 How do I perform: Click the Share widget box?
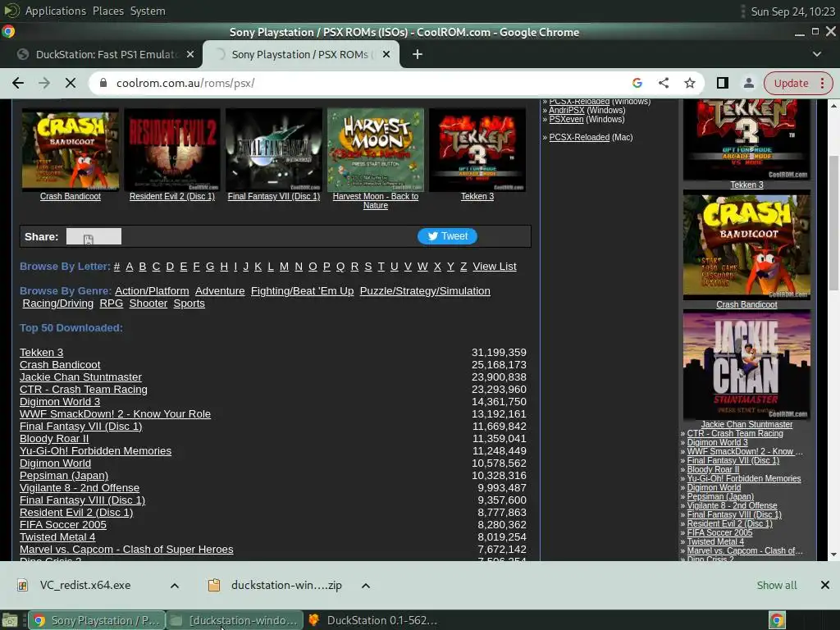94,236
